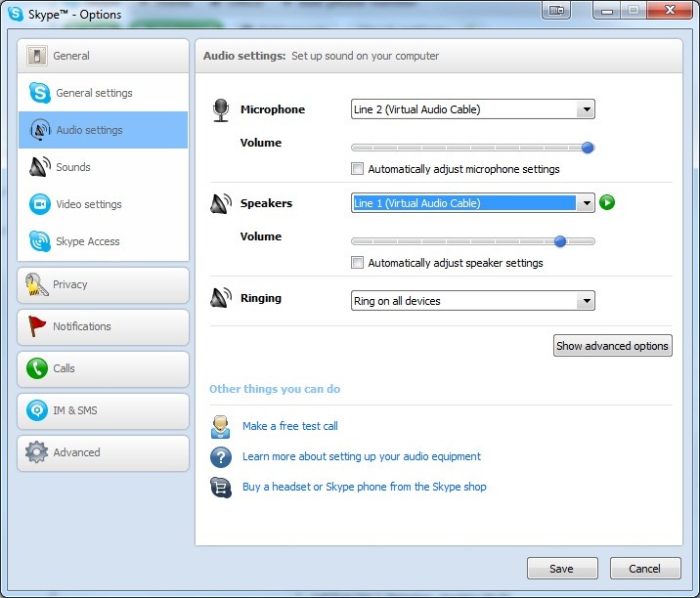Screen dimensions: 700x598
Task: Open the Microphone device dropdown
Action: 473,109
